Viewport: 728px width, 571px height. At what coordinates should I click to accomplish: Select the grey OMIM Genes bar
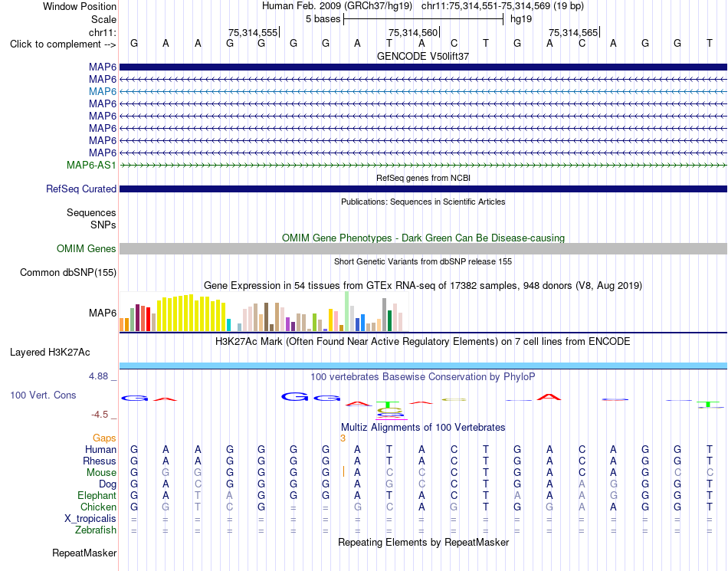[423, 249]
